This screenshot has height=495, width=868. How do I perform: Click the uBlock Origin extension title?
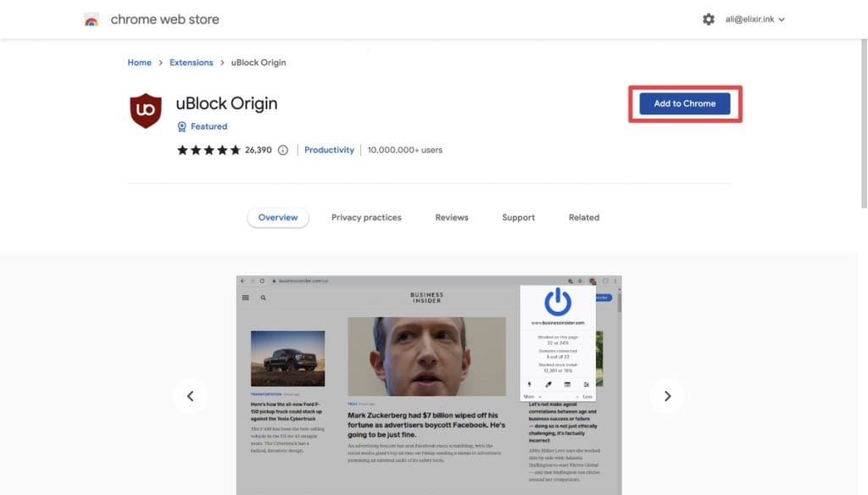pos(226,103)
